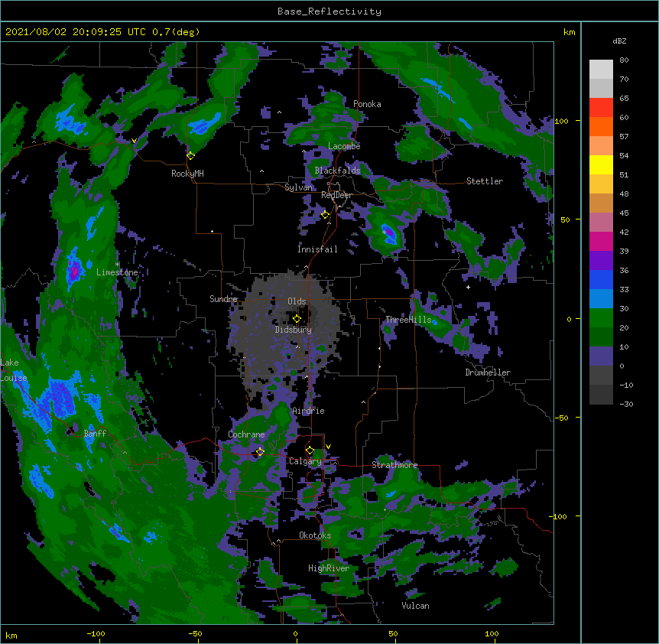Viewport: 659px width, 644px height.
Task: Click the yellow radar-site diamond between Olds and Didsbury
Action: pyautogui.click(x=297, y=319)
